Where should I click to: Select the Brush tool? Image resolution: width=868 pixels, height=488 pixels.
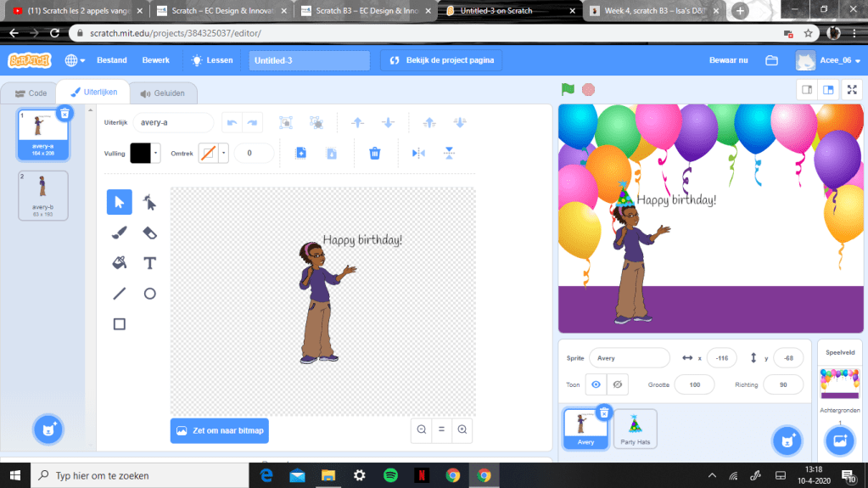point(120,233)
